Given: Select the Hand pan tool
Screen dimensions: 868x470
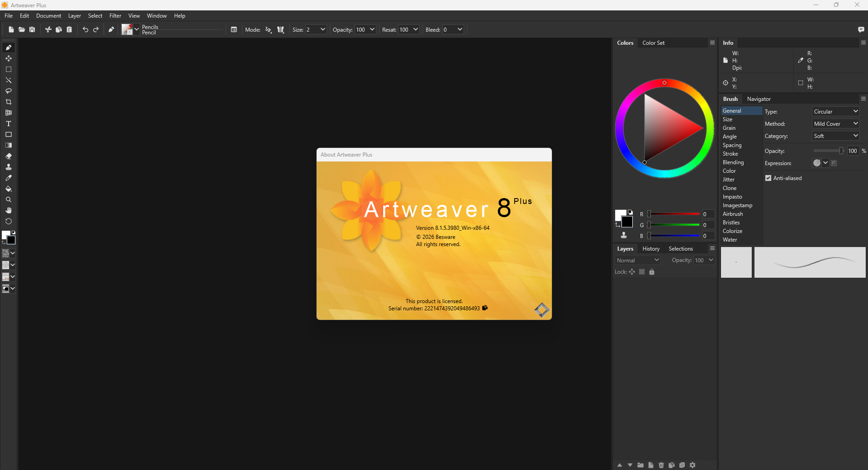Looking at the screenshot, I should pyautogui.click(x=9, y=210).
